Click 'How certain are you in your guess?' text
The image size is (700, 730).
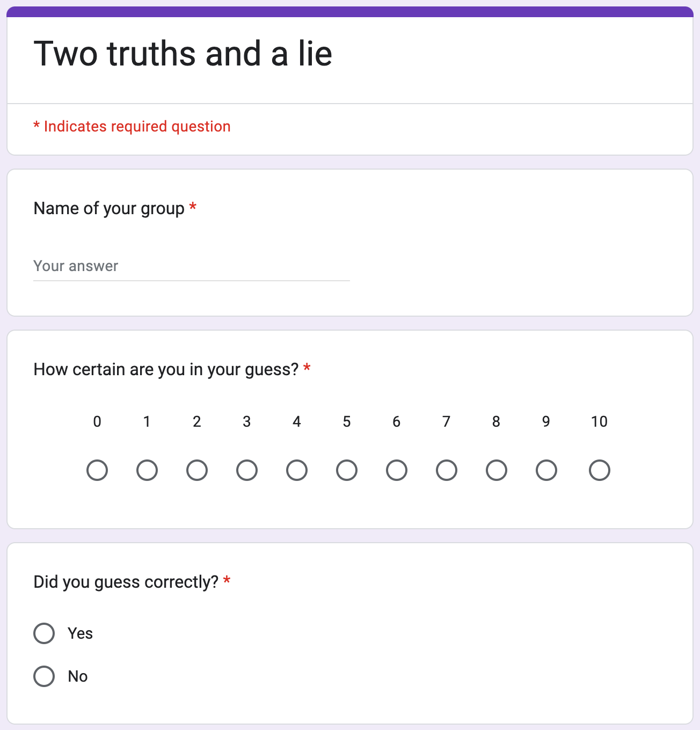(x=166, y=369)
